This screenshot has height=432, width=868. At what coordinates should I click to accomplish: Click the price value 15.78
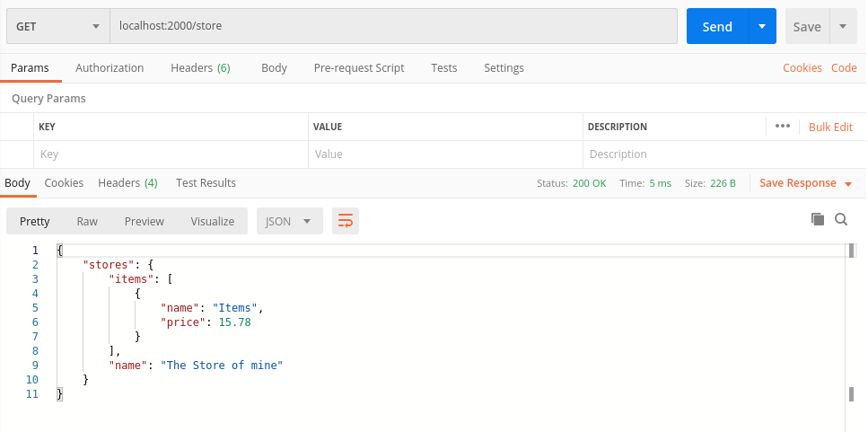click(234, 322)
